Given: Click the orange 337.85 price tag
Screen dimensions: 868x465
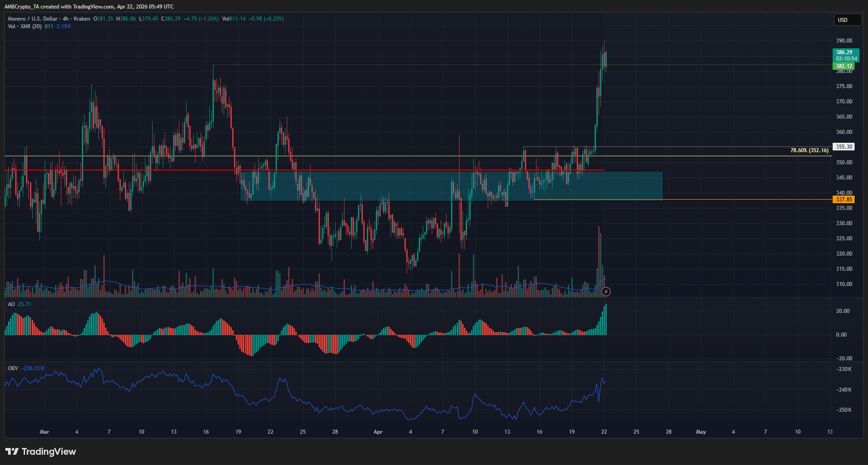Looking at the screenshot, I should click(x=844, y=200).
